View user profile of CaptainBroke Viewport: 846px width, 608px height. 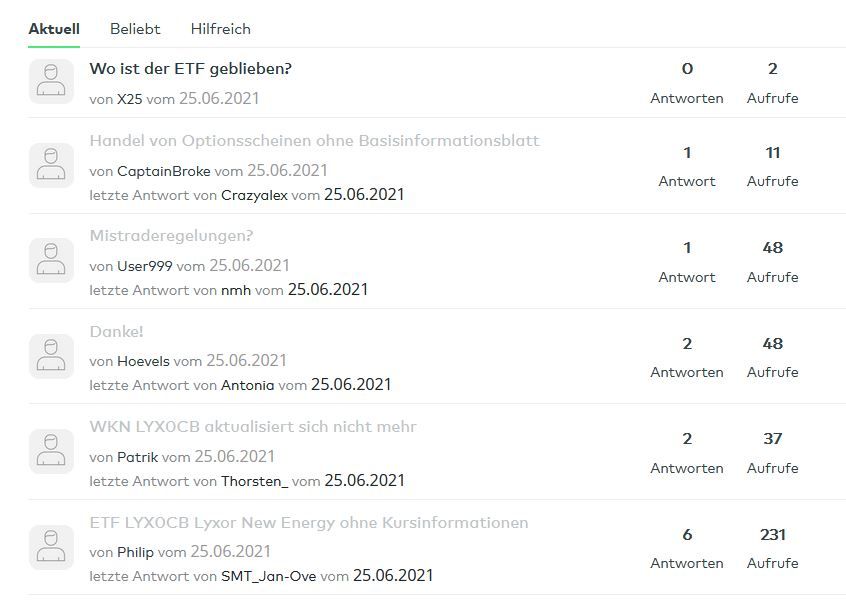[164, 171]
